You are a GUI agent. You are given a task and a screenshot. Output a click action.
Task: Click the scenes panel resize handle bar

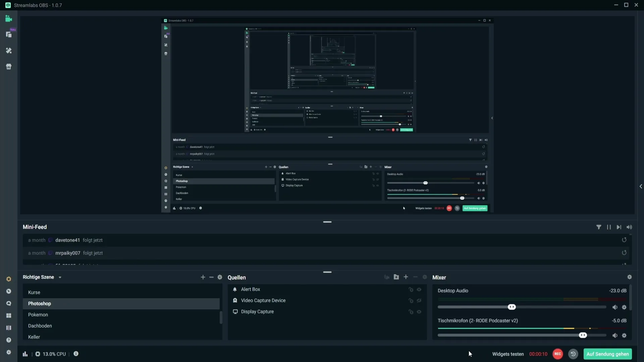(x=327, y=272)
